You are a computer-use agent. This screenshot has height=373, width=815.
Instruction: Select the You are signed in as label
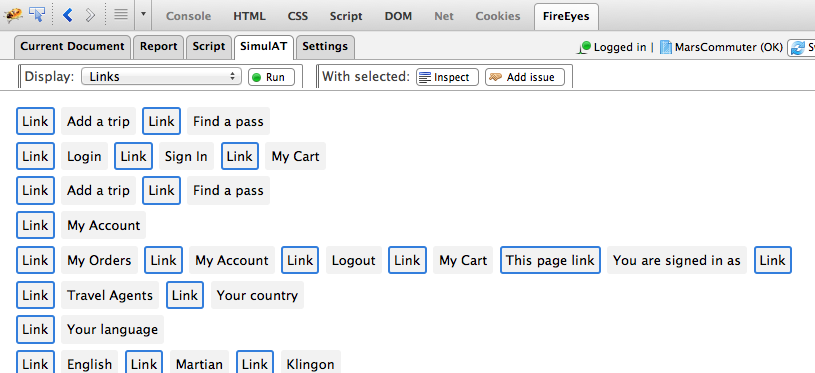coord(677,260)
